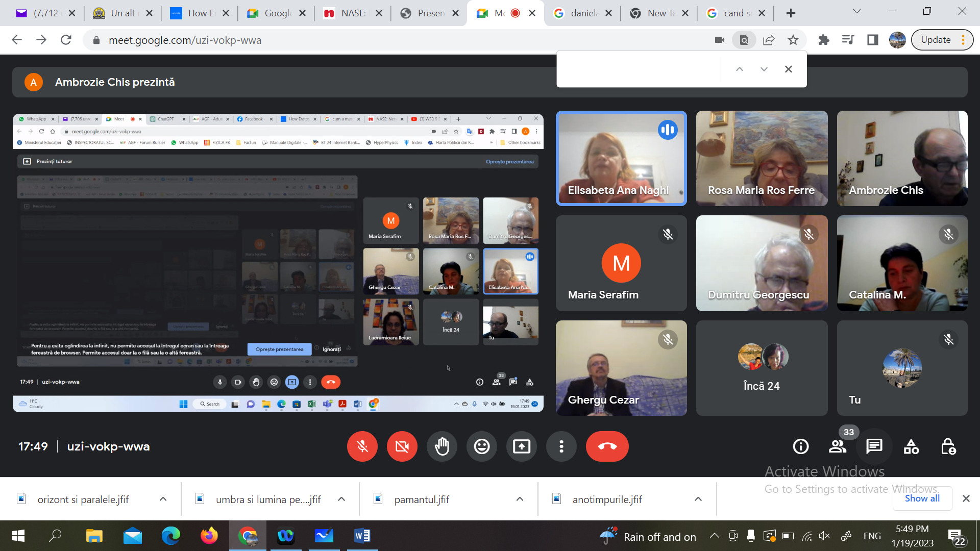Image resolution: width=980 pixels, height=551 pixels.
Task: Click the Present now button
Action: [522, 447]
